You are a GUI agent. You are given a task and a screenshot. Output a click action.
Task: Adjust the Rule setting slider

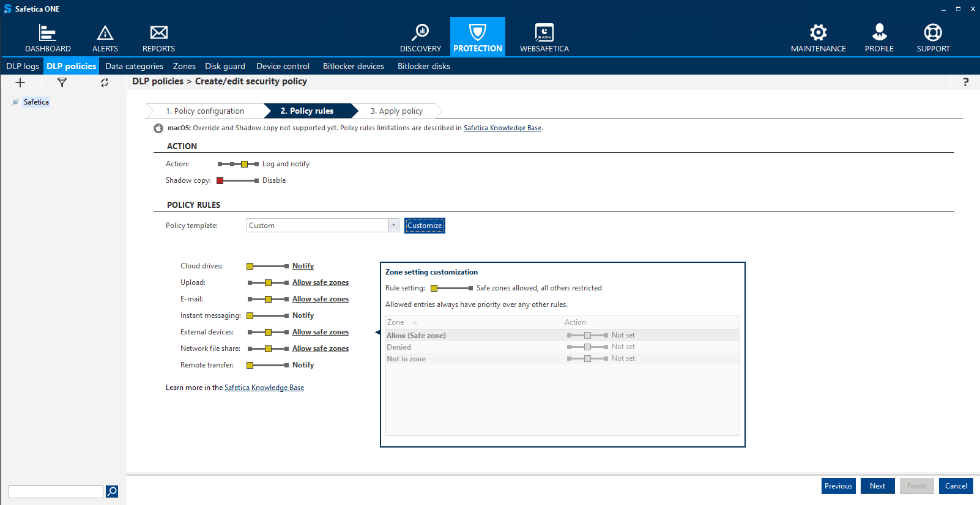click(451, 288)
